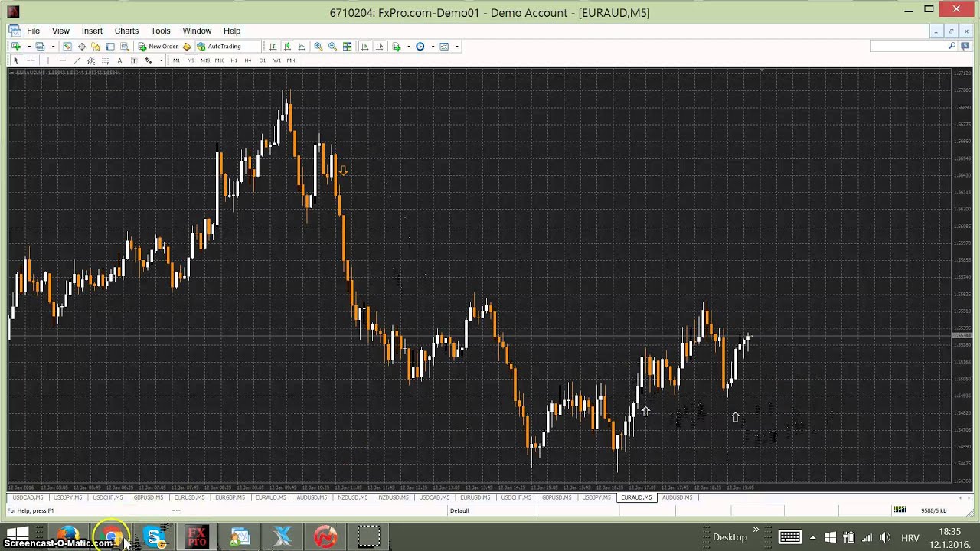The width and height of the screenshot is (980, 551).
Task: Select the Equidistant Channel tool
Action: [91, 60]
